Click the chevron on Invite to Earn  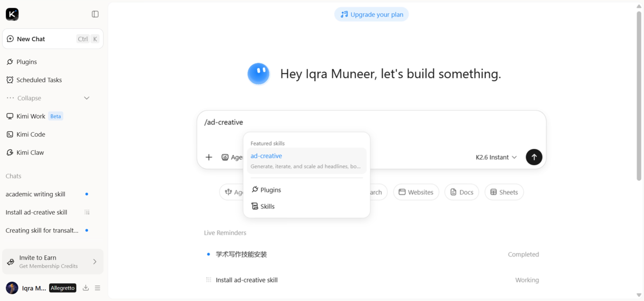[x=95, y=262]
